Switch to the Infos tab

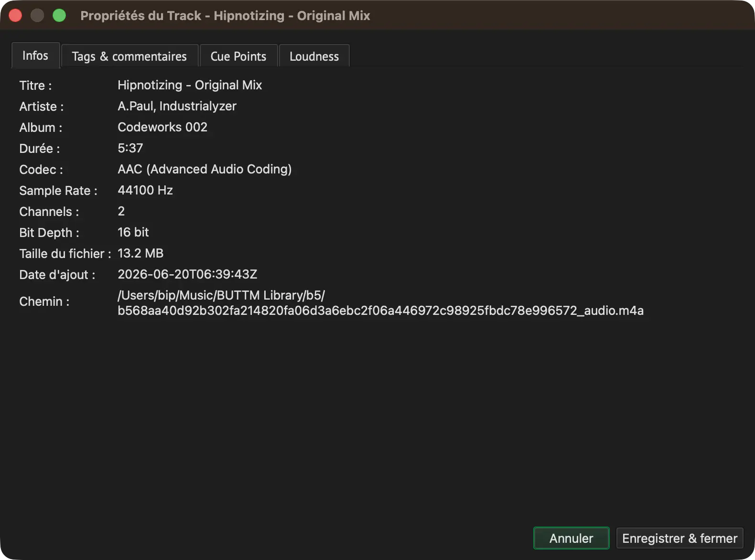tap(35, 55)
